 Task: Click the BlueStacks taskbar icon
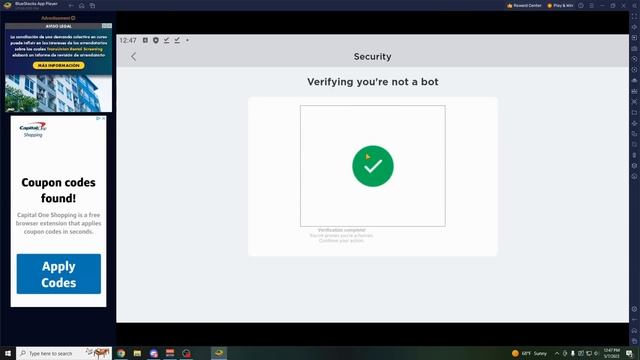pos(219,353)
